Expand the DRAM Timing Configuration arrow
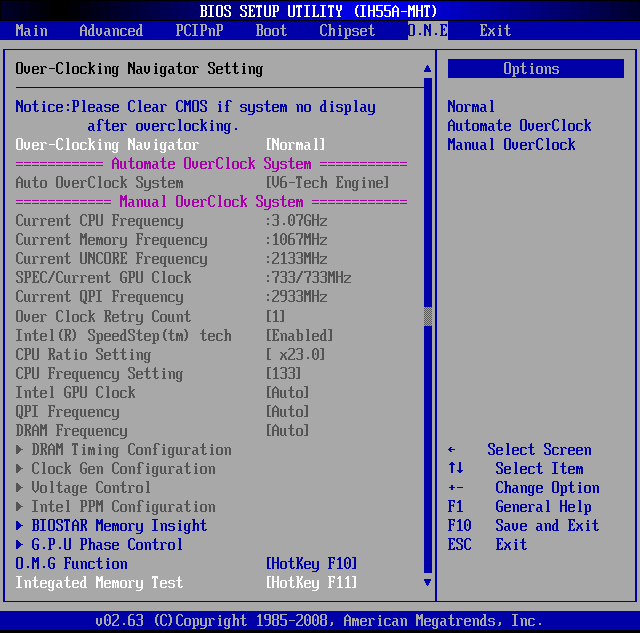 [19, 450]
